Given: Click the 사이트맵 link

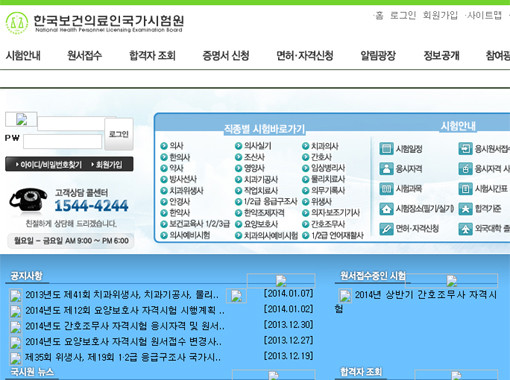Looking at the screenshot, I should [x=484, y=15].
